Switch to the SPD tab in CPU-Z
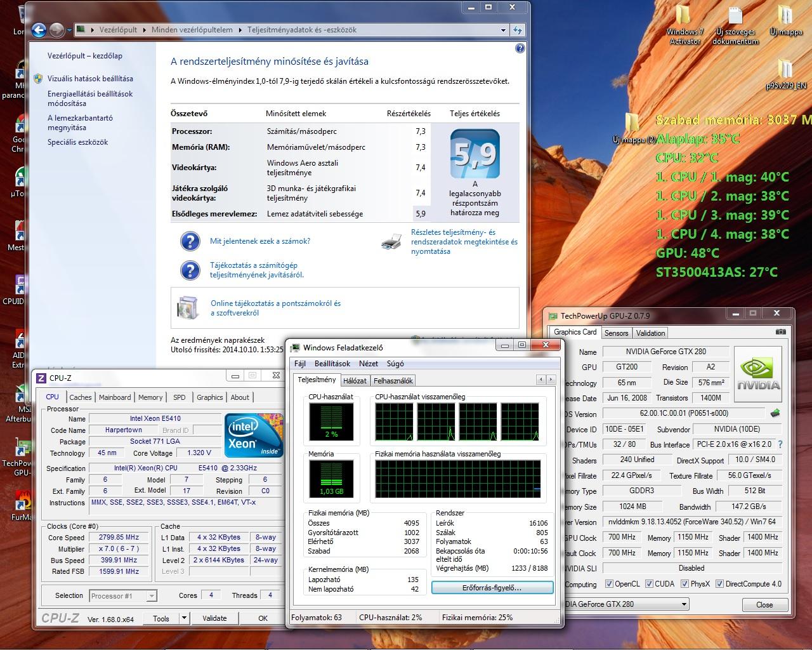 coord(180,397)
